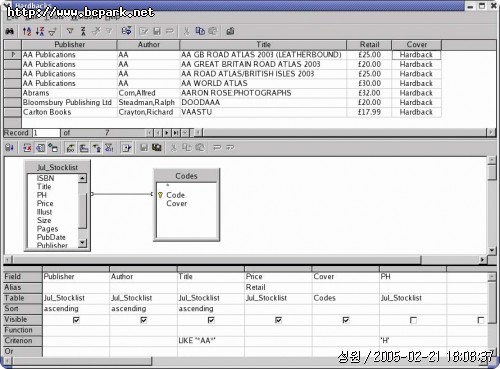Select ISBN field in Jul_Stocklist

(x=45, y=178)
